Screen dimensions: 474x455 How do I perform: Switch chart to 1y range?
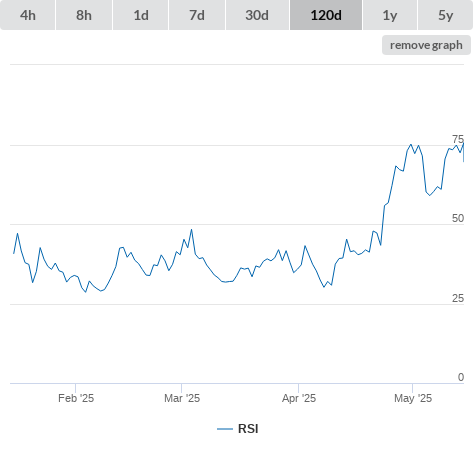click(x=390, y=15)
